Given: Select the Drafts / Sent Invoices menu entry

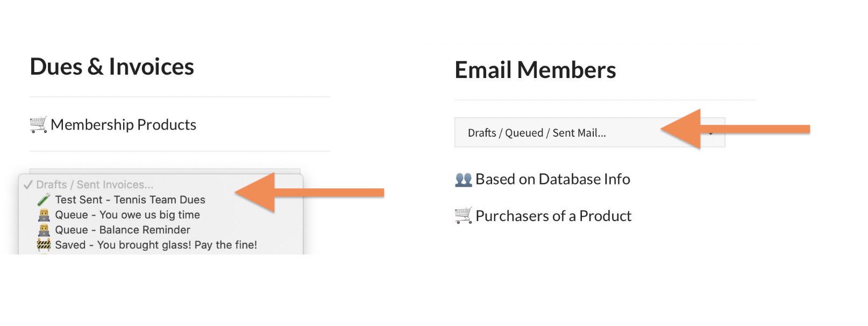Looking at the screenshot, I should tap(95, 185).
